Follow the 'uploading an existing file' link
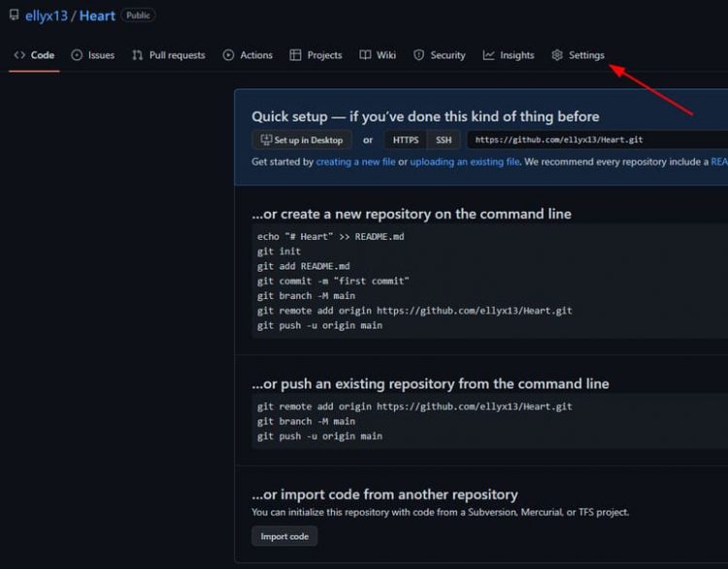Viewport: 728px width, 569px height. pyautogui.click(x=465, y=162)
